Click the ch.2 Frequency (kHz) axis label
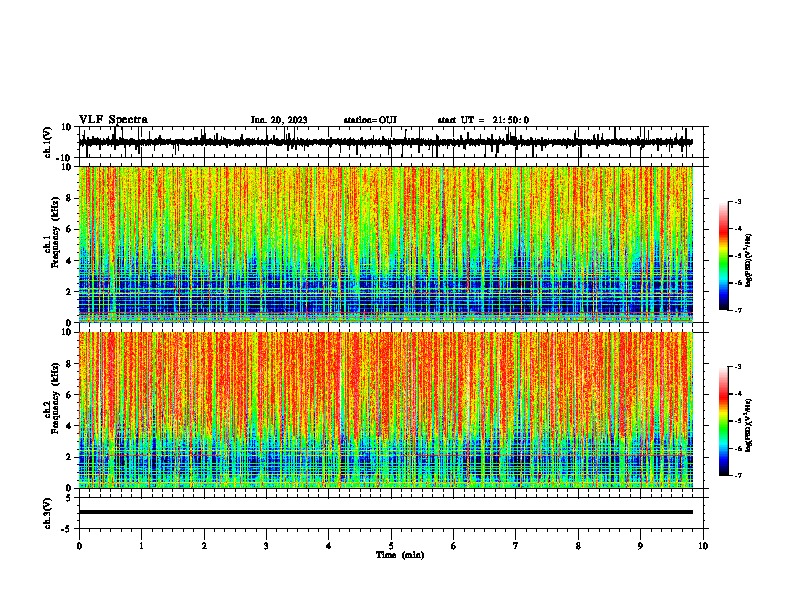The width and height of the screenshot is (792, 612). tap(53, 398)
